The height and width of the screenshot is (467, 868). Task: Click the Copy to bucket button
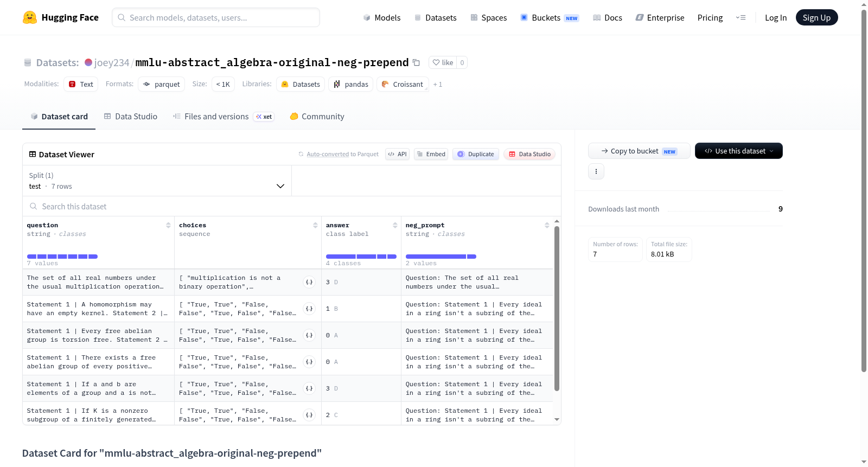coord(639,151)
